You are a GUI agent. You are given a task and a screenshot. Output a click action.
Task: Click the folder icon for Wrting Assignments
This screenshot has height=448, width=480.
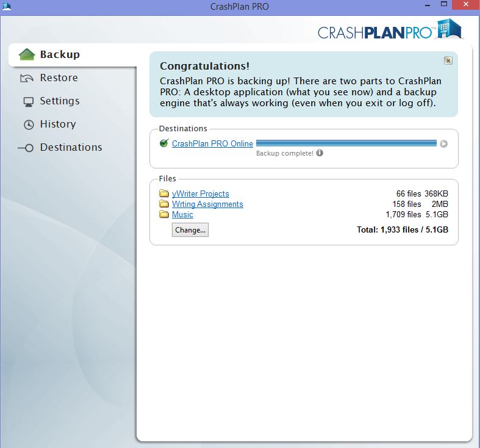coord(164,204)
